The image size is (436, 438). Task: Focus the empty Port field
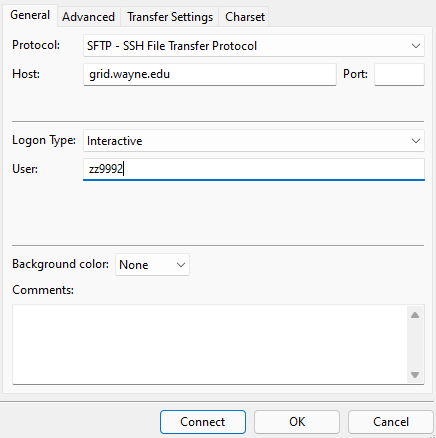coord(399,74)
